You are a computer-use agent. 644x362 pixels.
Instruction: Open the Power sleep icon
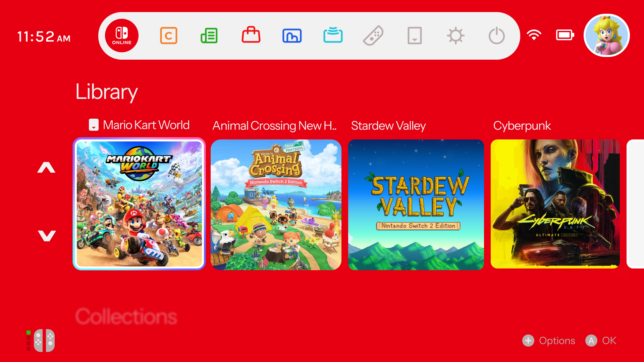(496, 36)
